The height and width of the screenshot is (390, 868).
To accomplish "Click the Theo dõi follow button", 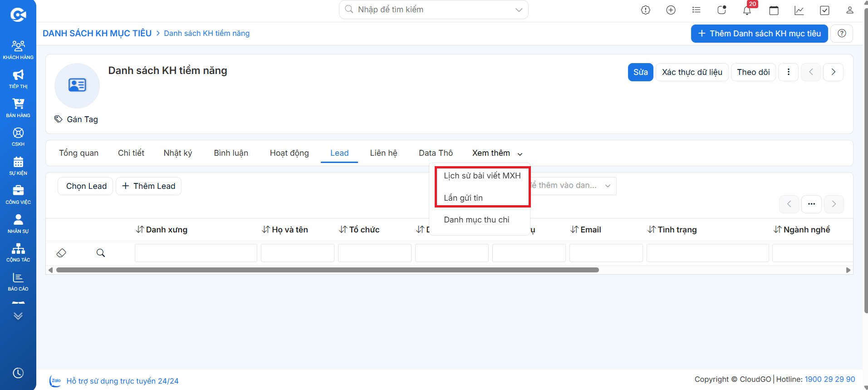I will click(x=753, y=72).
